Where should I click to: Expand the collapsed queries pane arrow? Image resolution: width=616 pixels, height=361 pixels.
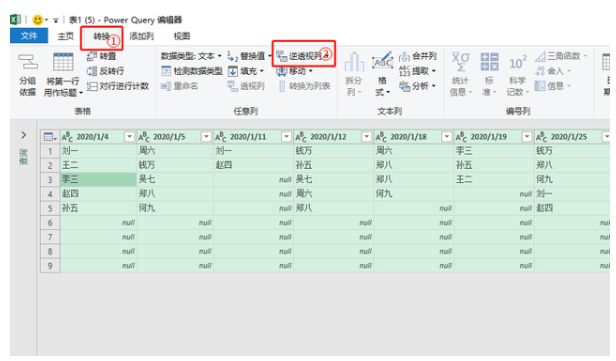coord(24,135)
